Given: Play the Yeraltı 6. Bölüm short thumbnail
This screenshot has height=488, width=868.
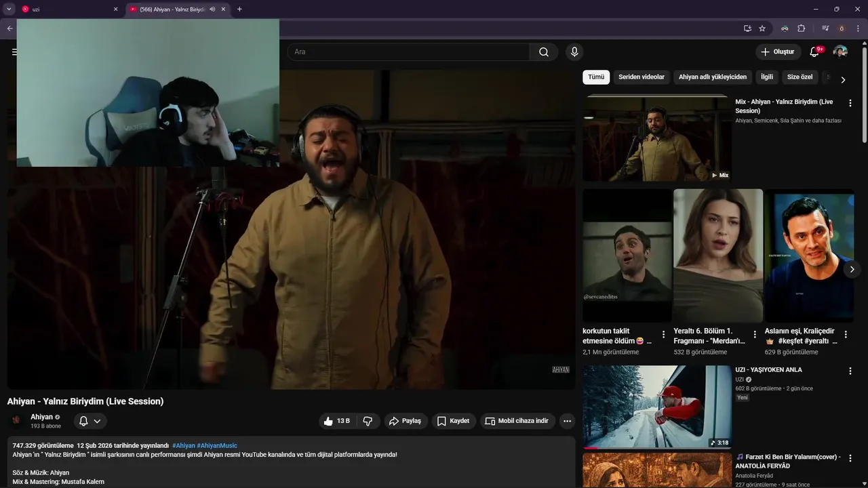Looking at the screenshot, I should pyautogui.click(x=718, y=256).
